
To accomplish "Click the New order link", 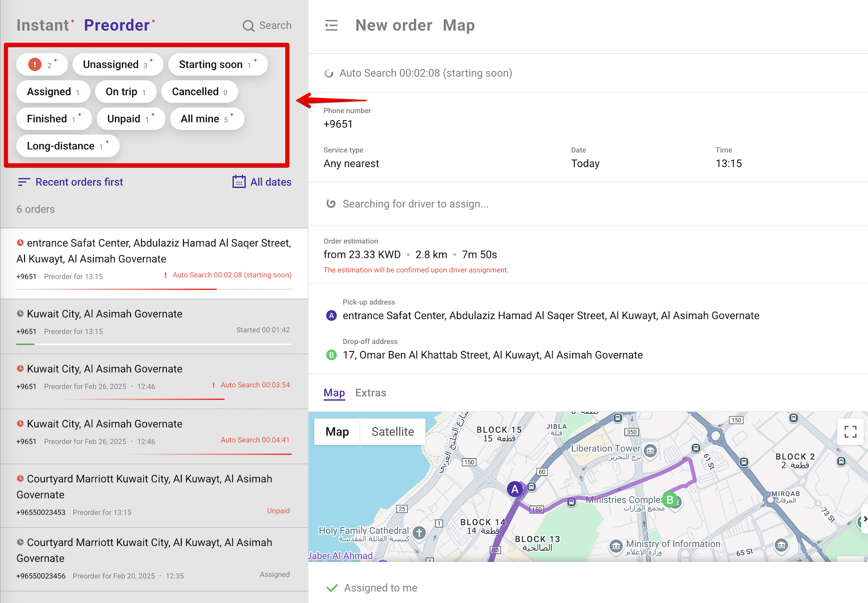I will 393,25.
